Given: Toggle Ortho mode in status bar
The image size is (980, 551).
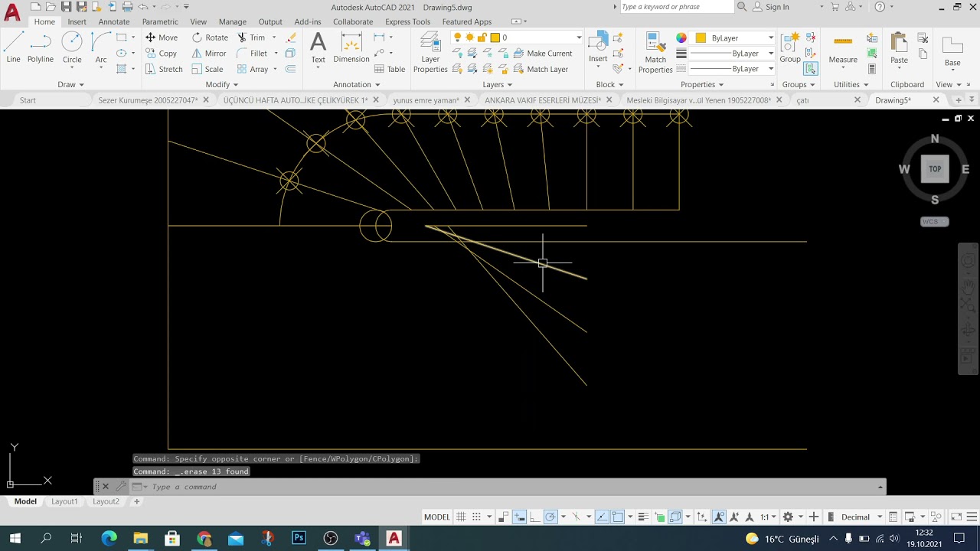Looking at the screenshot, I should pos(535,517).
